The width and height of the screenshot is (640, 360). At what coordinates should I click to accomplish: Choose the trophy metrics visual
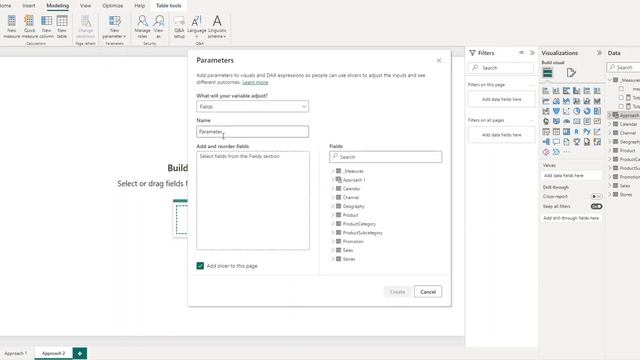pyautogui.click(x=576, y=142)
